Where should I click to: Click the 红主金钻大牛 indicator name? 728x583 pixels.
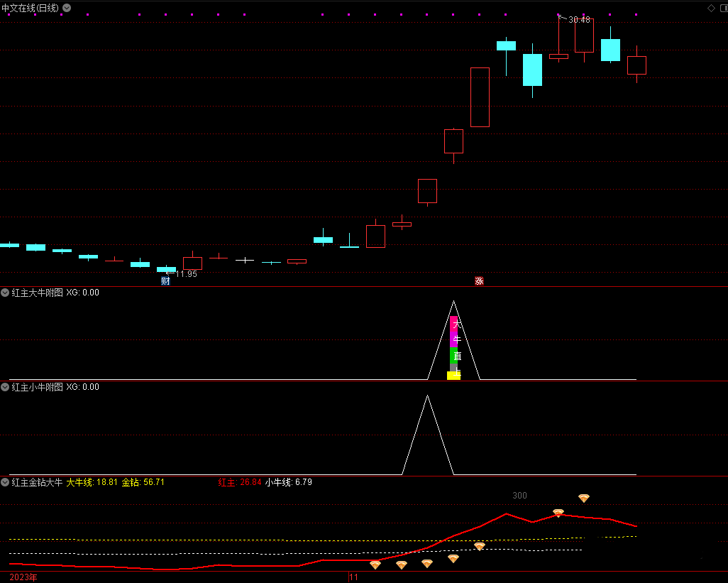(37, 482)
